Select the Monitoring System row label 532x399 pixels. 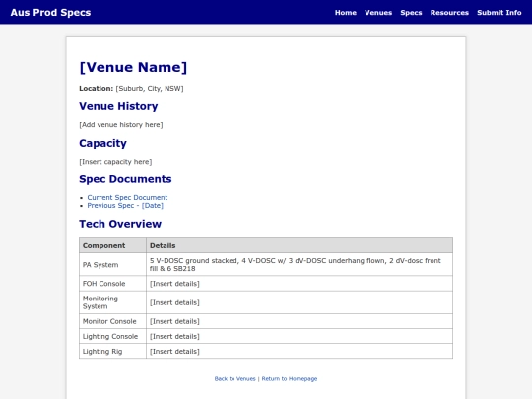coord(112,302)
